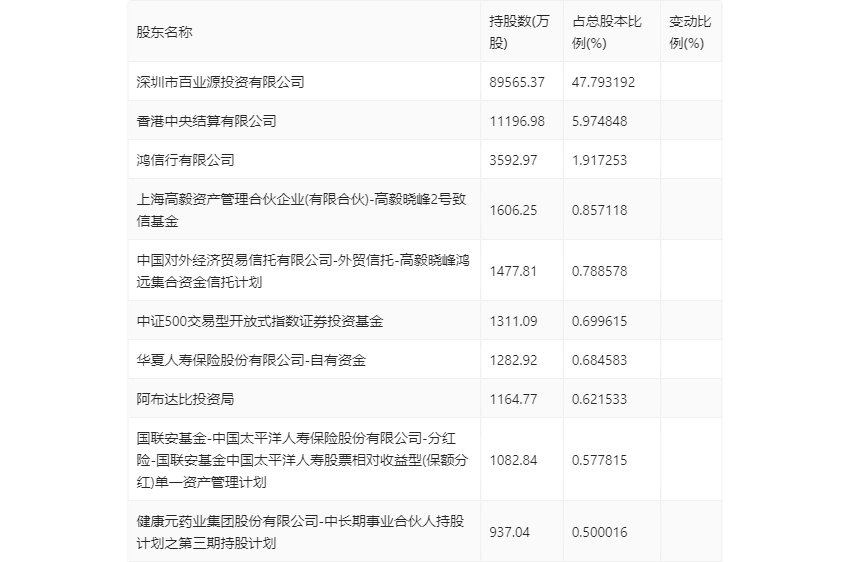Select the value 1311.09
850x562 pixels.
[x=513, y=321]
